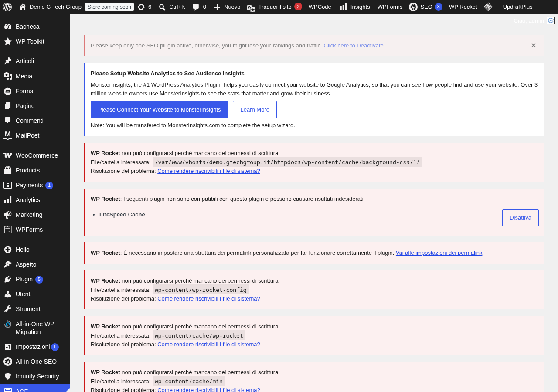Open help link under wp-content/wp-rocket-config

point(209,298)
